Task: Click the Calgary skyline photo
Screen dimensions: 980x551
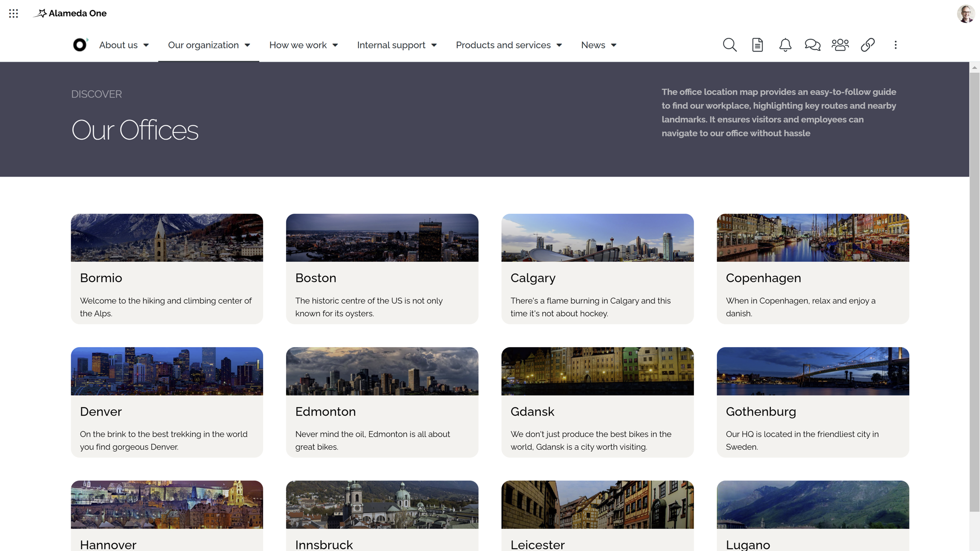Action: [598, 238]
